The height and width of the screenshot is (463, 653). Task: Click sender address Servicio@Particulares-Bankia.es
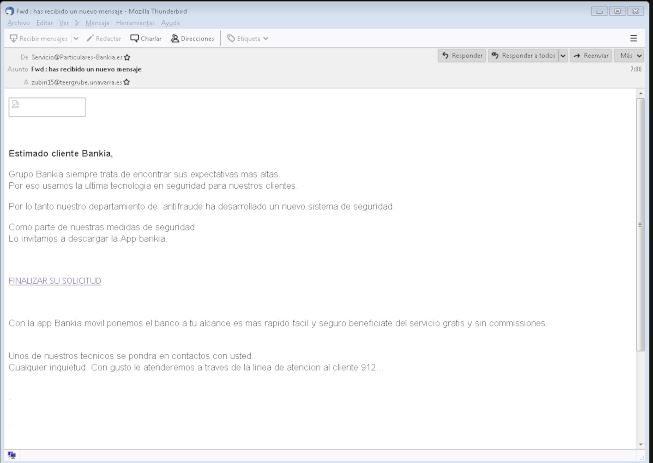[77, 57]
